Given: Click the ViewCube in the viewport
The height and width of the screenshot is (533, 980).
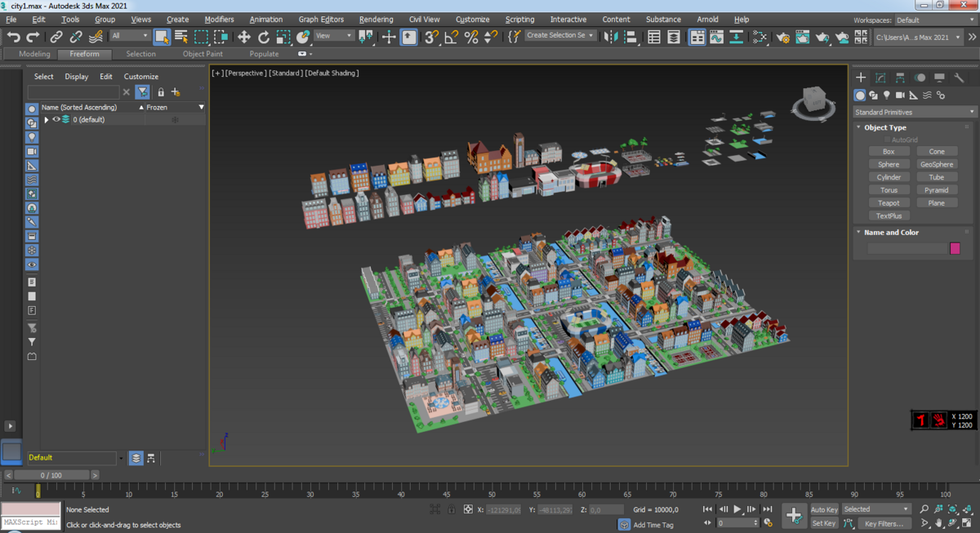Looking at the screenshot, I should coord(813,102).
